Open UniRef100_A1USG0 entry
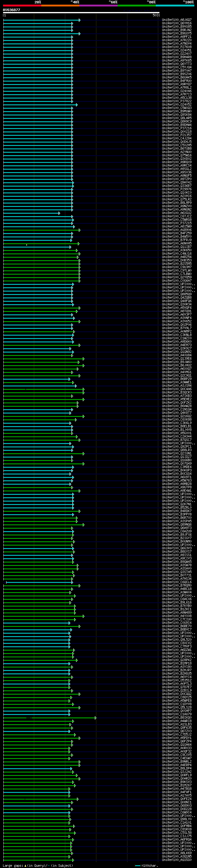The width and height of the screenshot is (197, 868). [177, 860]
